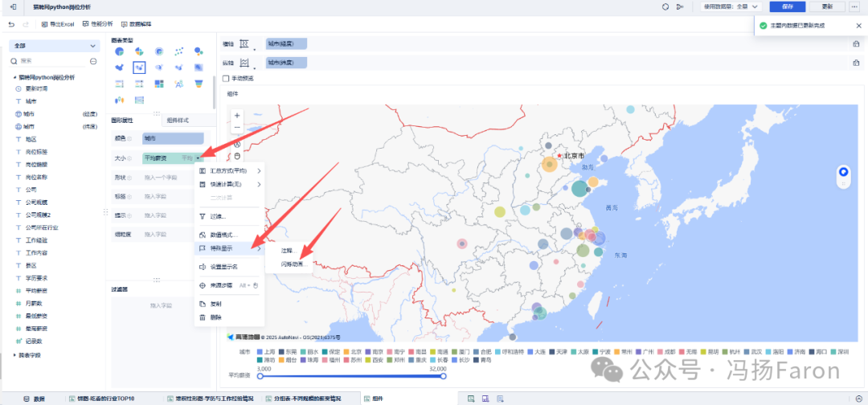This screenshot has height=405, width=868.
Task: Select the treemap chart type icon
Action: pyautogui.click(x=159, y=84)
